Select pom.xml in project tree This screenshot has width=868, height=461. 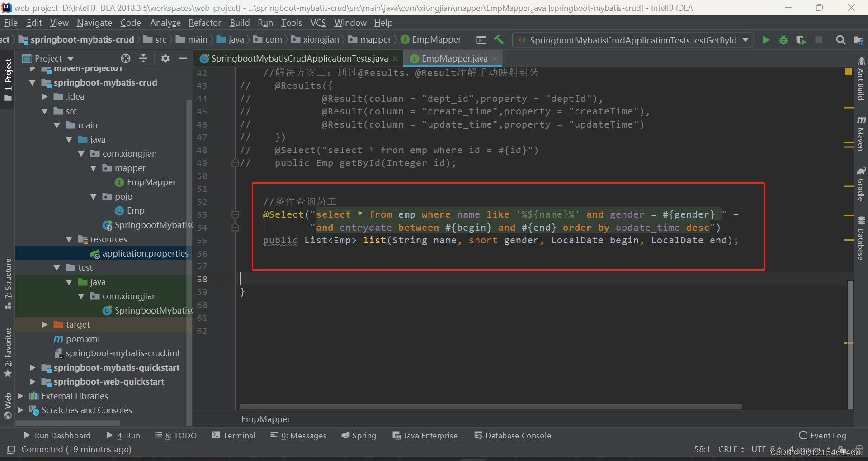77,339
